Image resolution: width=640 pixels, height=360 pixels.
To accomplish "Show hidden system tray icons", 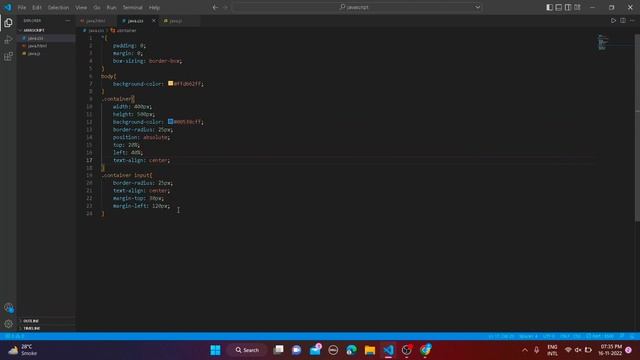I will point(525,350).
